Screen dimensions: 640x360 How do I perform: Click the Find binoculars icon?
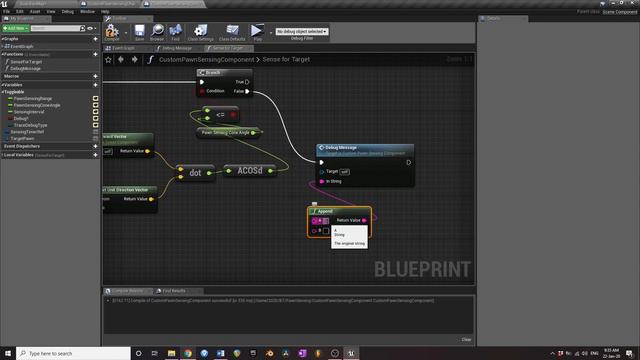coord(176,32)
